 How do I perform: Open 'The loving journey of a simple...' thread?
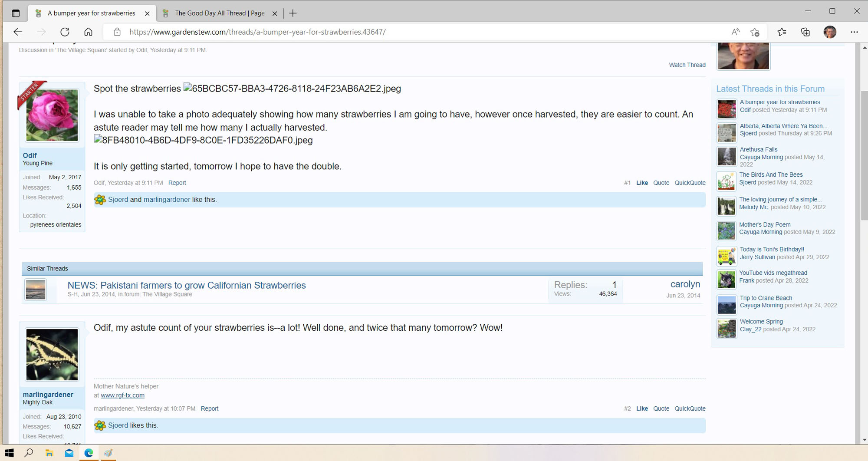click(x=780, y=199)
